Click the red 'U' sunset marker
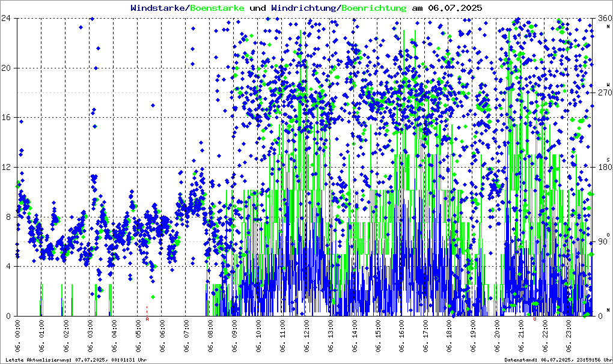 534,319
